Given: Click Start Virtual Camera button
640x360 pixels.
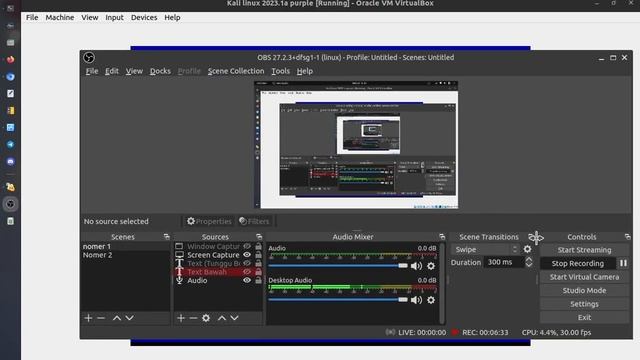Looking at the screenshot, I should click(x=584, y=277).
